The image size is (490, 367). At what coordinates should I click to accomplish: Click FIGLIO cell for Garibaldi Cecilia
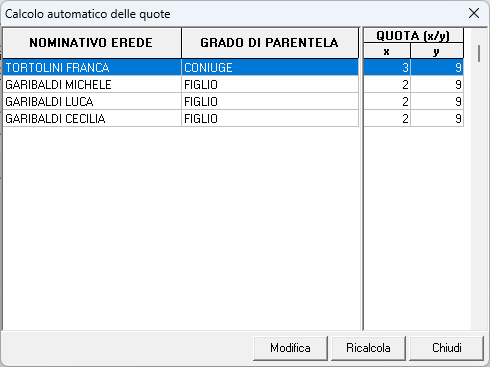pos(270,119)
